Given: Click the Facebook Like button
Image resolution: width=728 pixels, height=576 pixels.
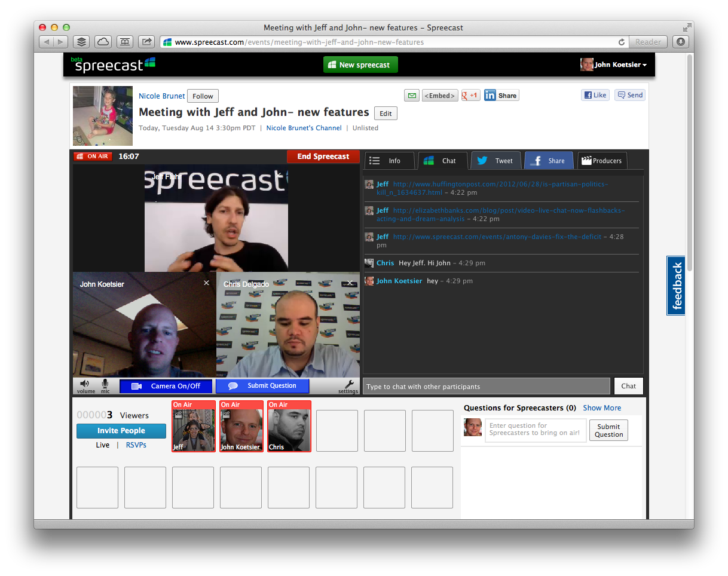Looking at the screenshot, I should [x=596, y=95].
